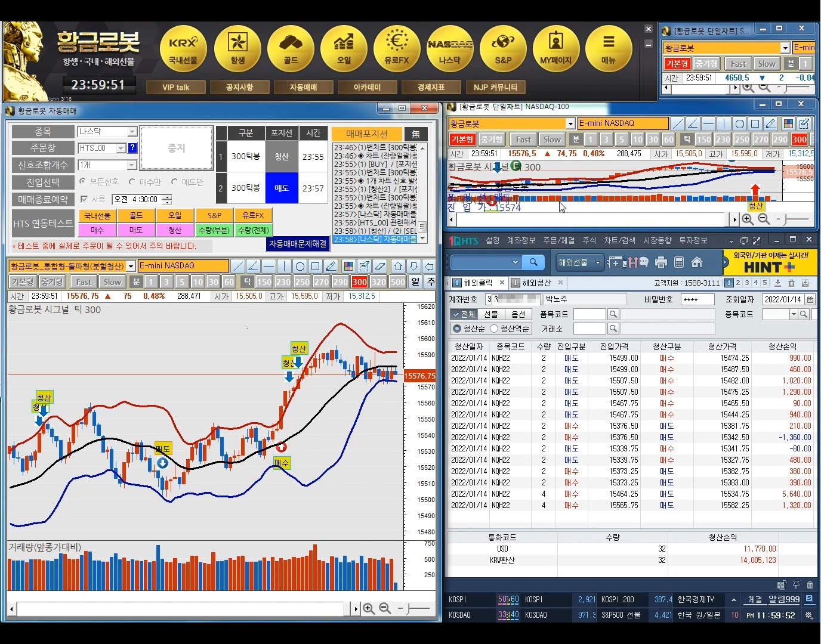The width and height of the screenshot is (821, 644).
Task: Expand strategy dropdown 황금로봇_통합형-돌파형(분할청산)
Action: click(131, 266)
